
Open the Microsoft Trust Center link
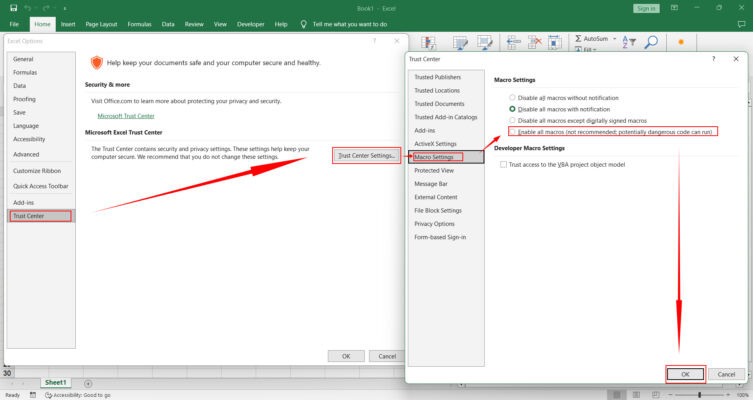click(x=126, y=116)
